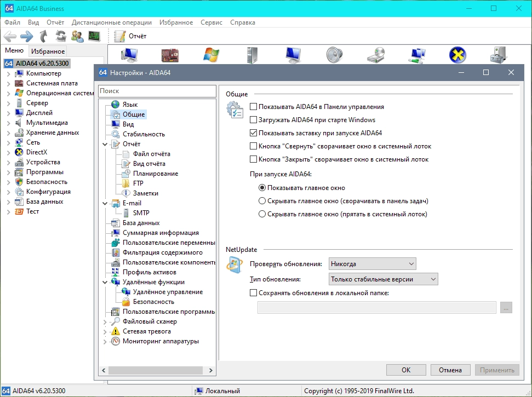Collapse the Удалённые функции tree node
This screenshot has height=397, width=532.
[x=105, y=282]
